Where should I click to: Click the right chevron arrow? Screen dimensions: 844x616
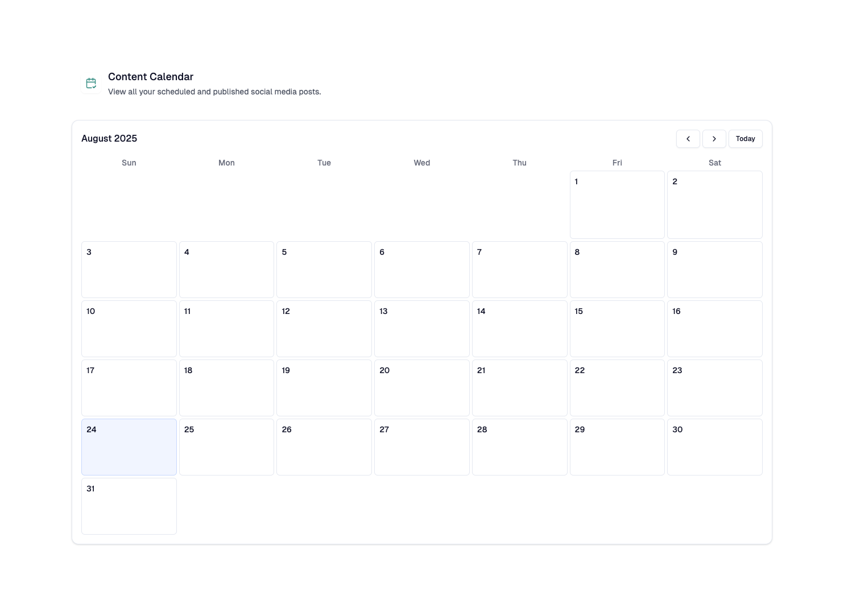pyautogui.click(x=714, y=139)
